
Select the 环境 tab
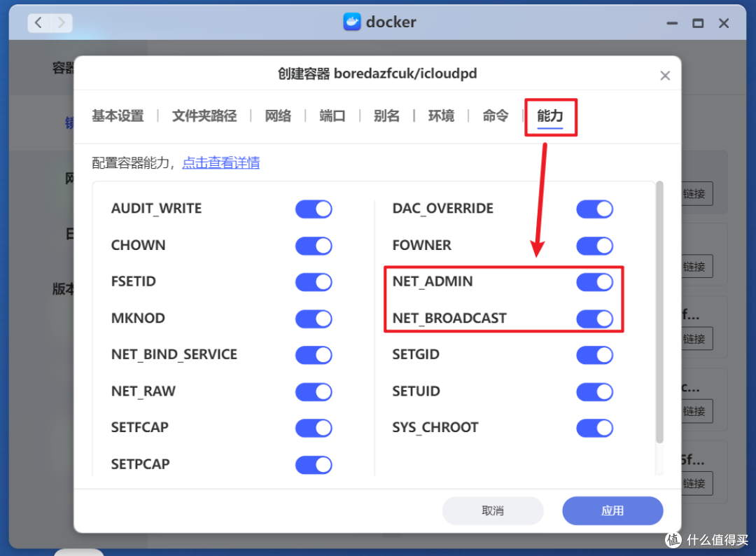click(441, 116)
